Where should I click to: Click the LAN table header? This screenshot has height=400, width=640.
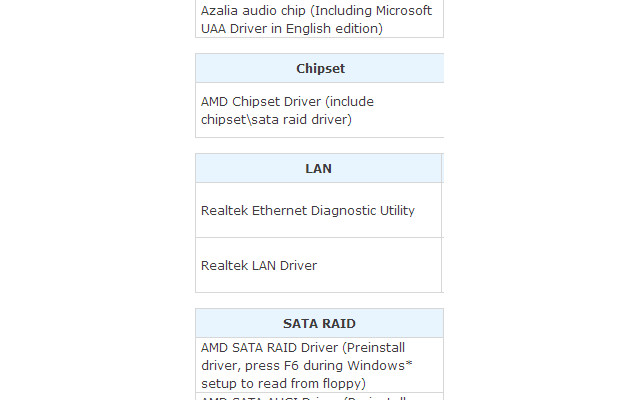[318, 168]
